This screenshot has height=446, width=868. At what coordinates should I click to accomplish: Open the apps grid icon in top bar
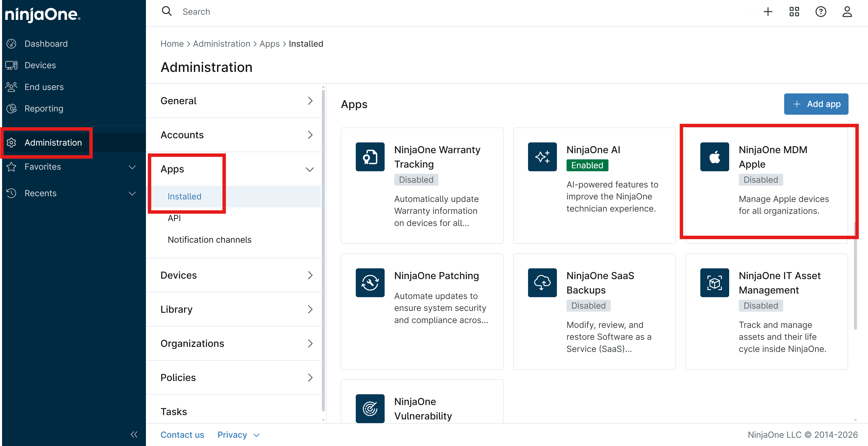794,12
